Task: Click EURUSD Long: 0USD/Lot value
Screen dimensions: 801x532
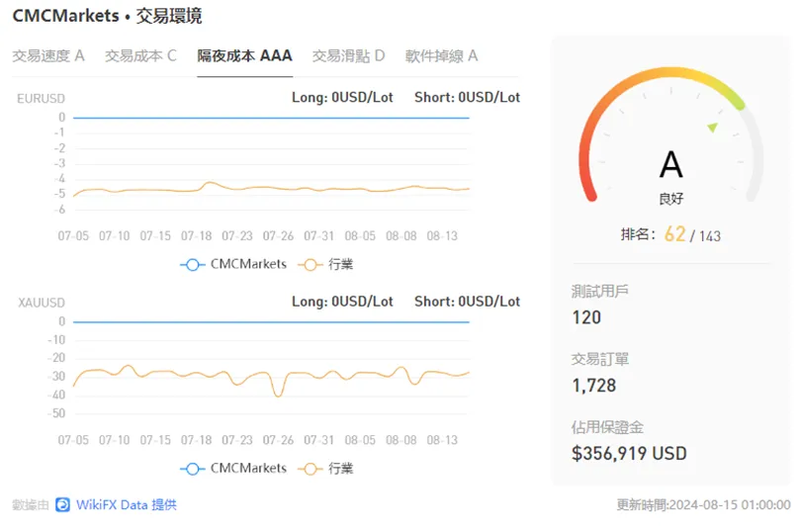Action: (x=342, y=97)
